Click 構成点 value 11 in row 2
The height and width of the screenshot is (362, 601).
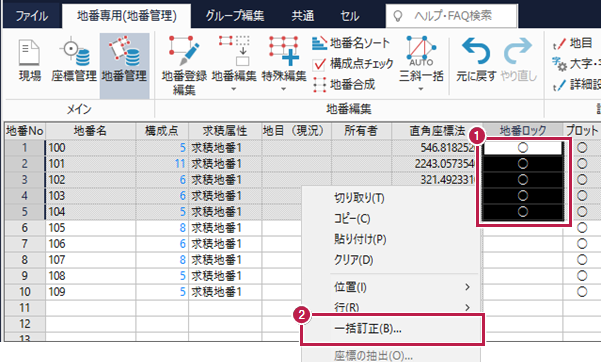pos(180,164)
